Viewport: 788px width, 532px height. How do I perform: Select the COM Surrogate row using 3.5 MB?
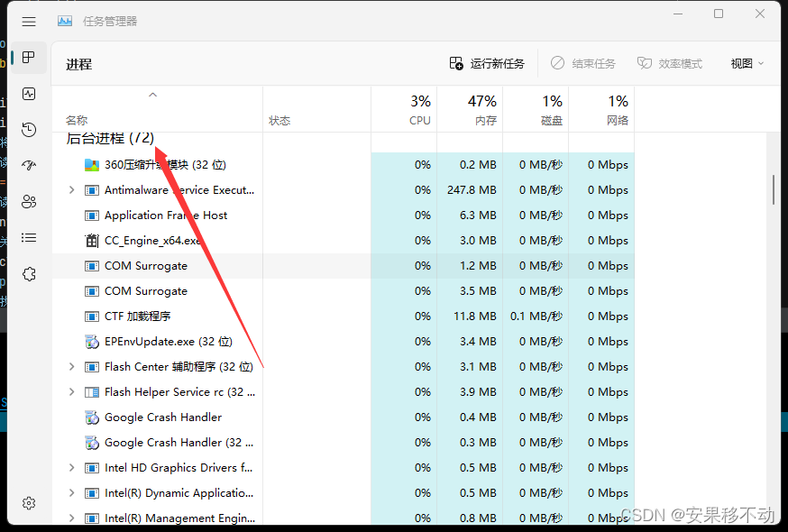(x=344, y=291)
